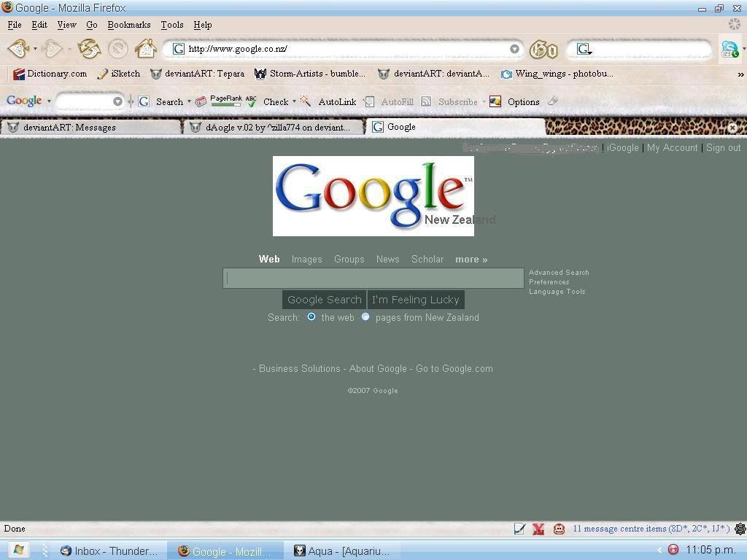Click the Google Search button
Image resolution: width=747 pixels, height=560 pixels.
(325, 300)
